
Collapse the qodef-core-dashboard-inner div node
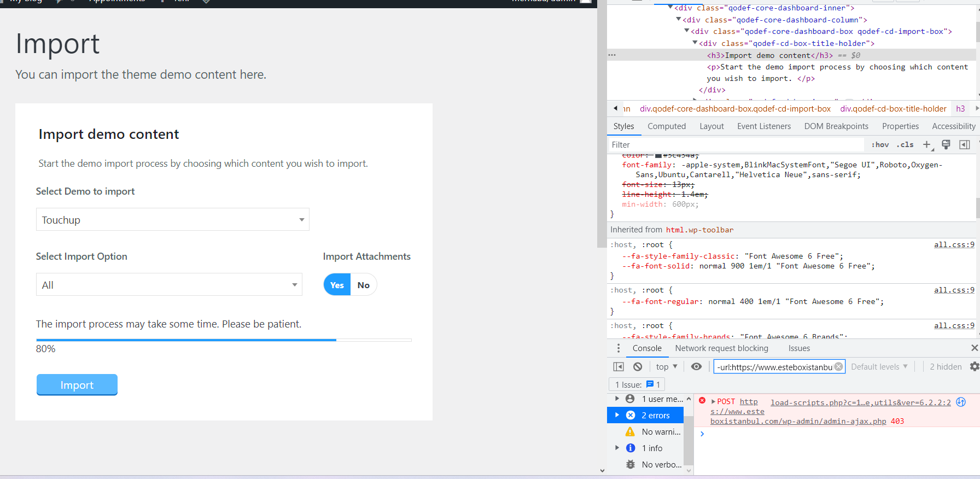pyautogui.click(x=670, y=8)
